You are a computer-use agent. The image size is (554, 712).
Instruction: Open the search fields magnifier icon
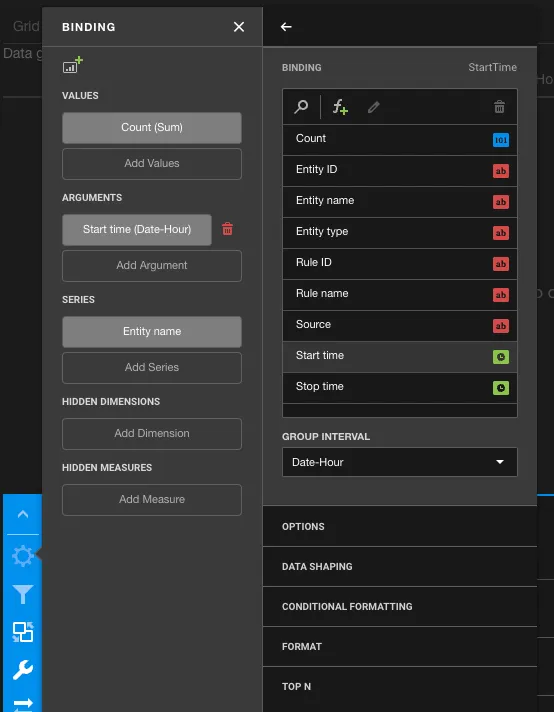pyautogui.click(x=301, y=107)
